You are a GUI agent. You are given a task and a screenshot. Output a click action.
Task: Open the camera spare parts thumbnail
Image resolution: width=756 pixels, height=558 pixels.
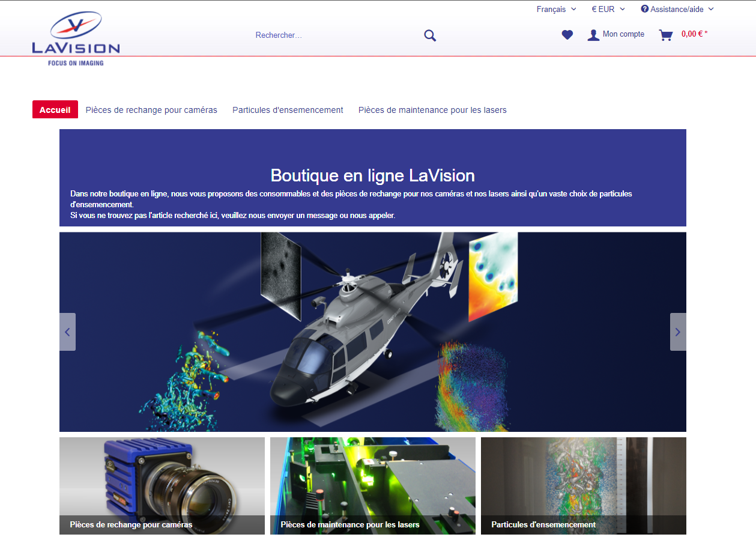162,485
